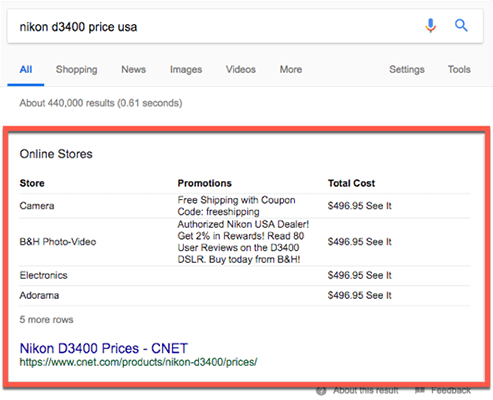Select the All tab

[26, 69]
